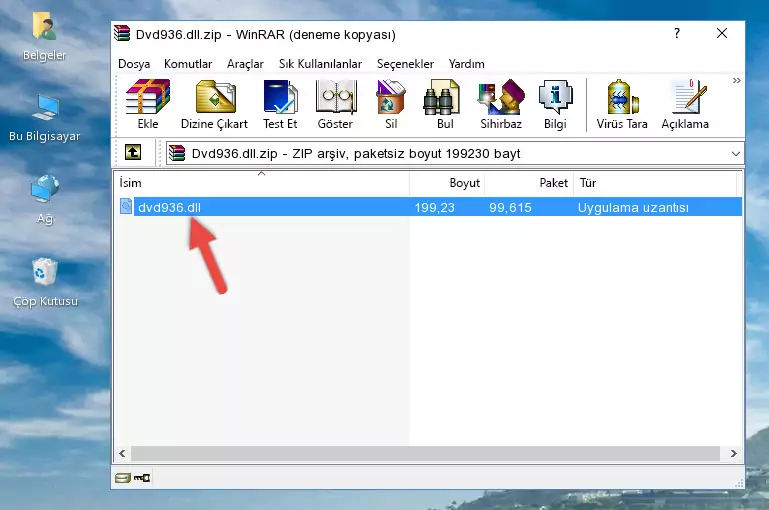Image resolution: width=769 pixels, height=510 pixels.
Task: Click the WinRAR title bar icon
Action: tap(122, 33)
